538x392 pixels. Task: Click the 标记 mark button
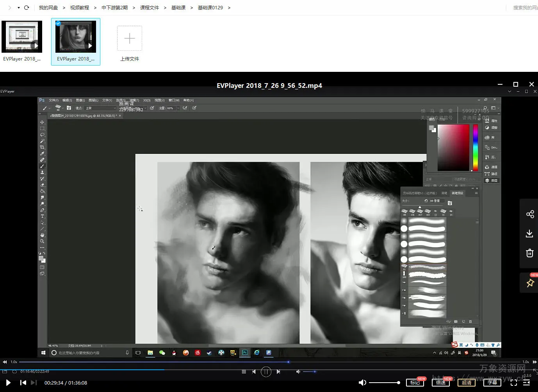point(415,383)
